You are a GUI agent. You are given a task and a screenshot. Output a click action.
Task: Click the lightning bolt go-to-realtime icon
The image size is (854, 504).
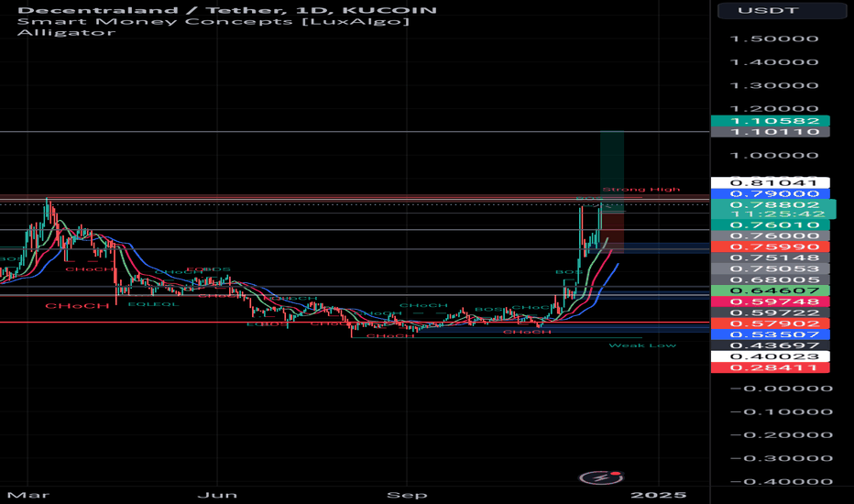pyautogui.click(x=601, y=477)
